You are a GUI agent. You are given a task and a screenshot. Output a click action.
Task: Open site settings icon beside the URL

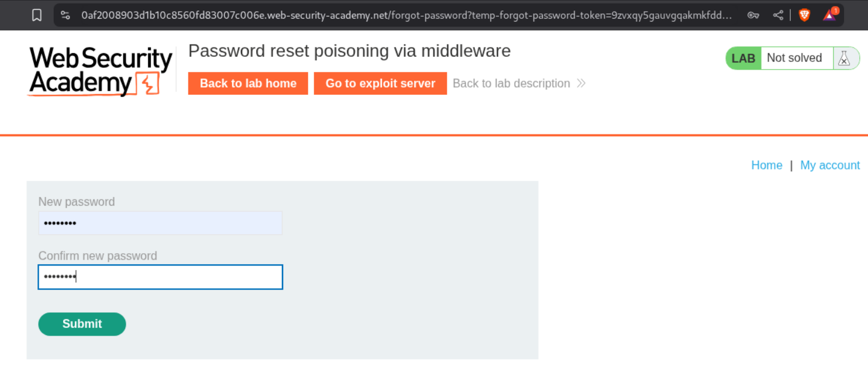66,15
